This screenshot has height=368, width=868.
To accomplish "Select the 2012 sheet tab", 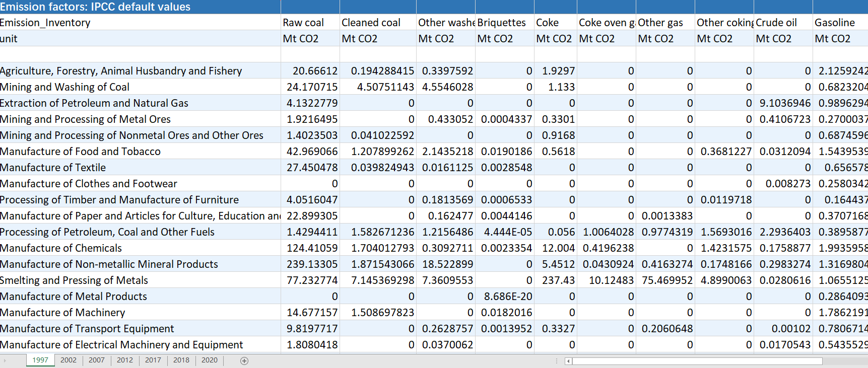I will 125,360.
